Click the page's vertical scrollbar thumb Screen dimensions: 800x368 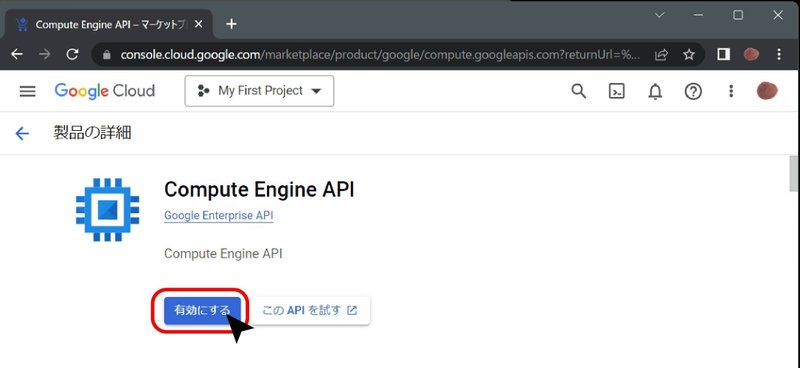point(794,174)
